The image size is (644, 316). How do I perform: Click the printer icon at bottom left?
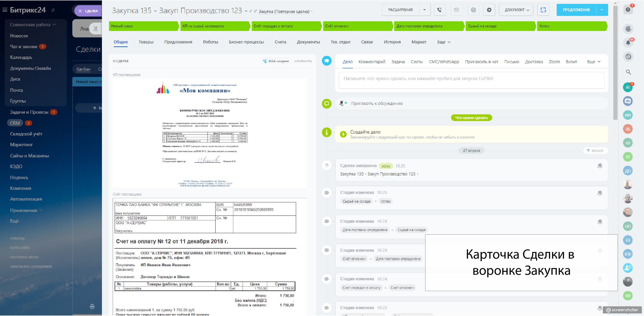[92, 307]
